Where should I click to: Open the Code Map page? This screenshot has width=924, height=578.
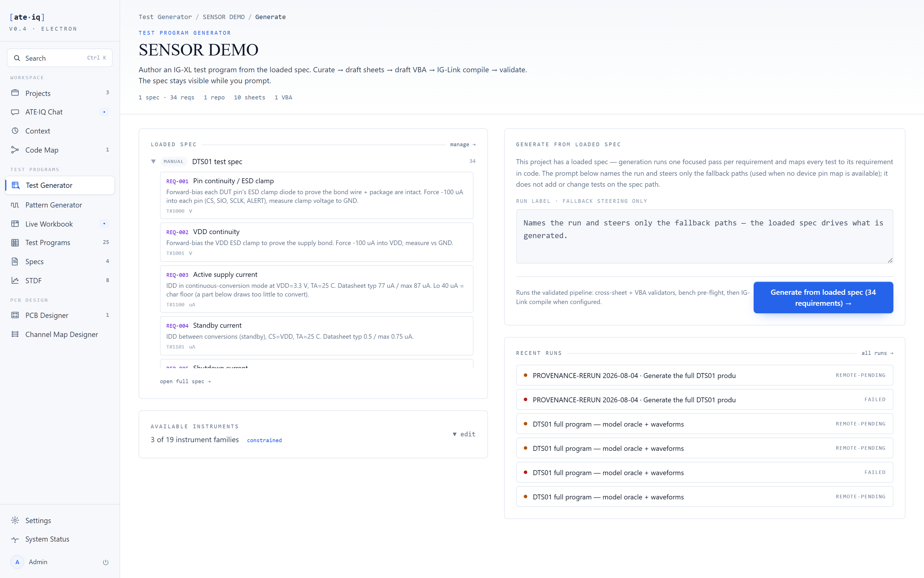[x=60, y=150]
